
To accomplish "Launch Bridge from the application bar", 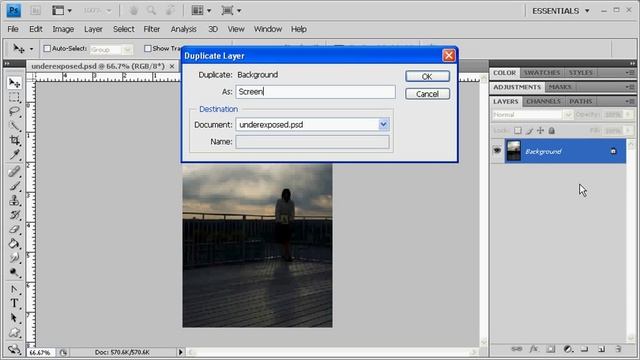I will [x=36, y=11].
